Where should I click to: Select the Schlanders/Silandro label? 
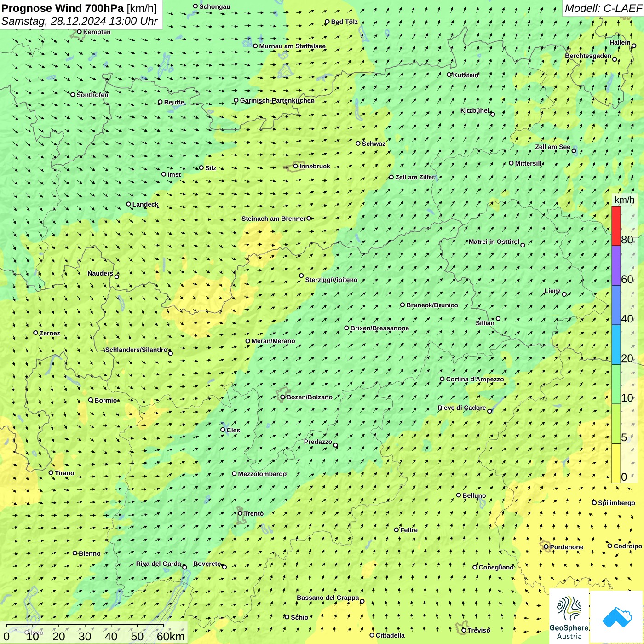(x=136, y=350)
